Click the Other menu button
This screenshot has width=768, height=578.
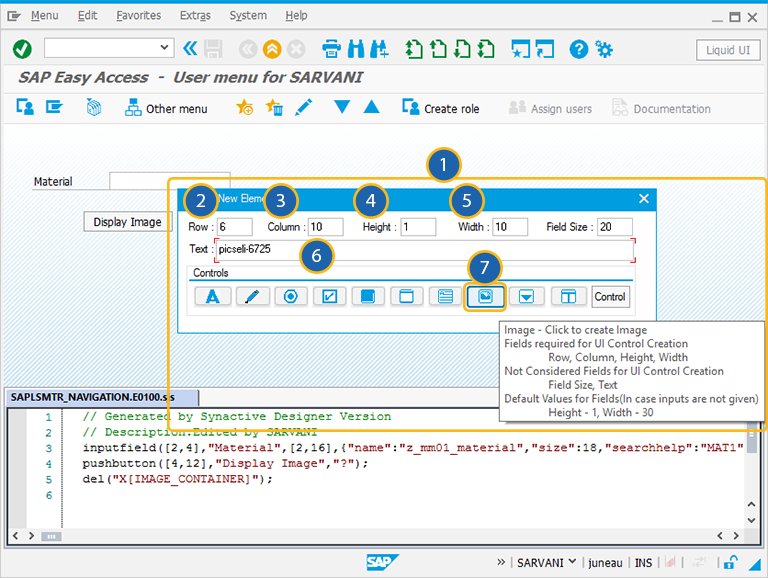(166, 108)
